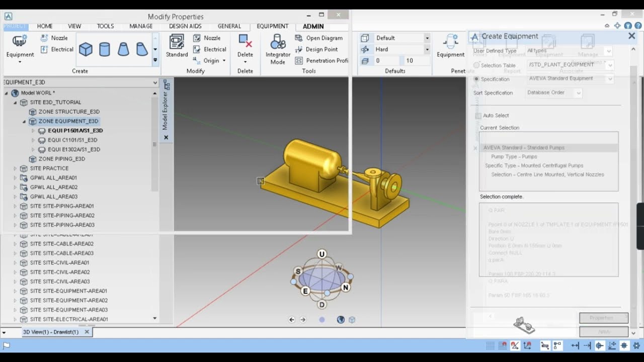This screenshot has width=644, height=362.
Task: Toggle the feature highlighting status icon
Action: [545, 345]
